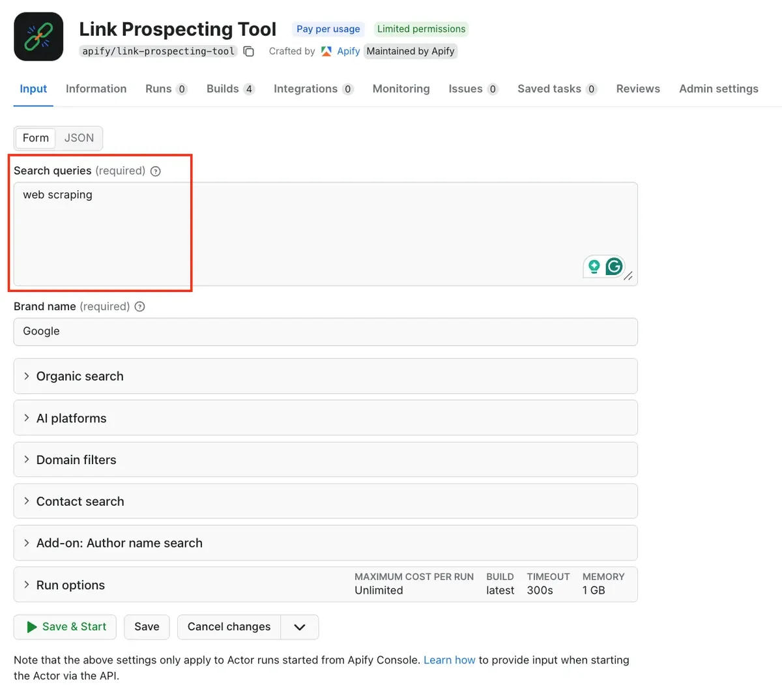Expand the Run options section
The image size is (782, 700).
click(x=325, y=585)
